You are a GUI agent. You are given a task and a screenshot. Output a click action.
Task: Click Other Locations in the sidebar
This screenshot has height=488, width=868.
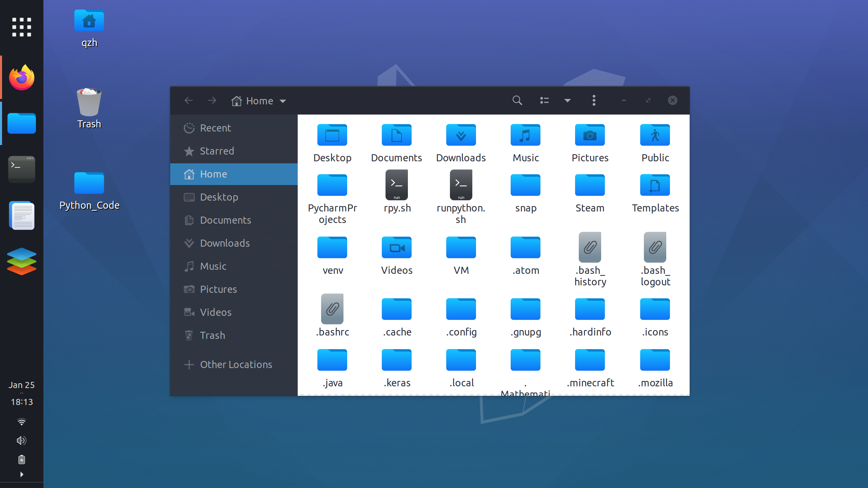(x=234, y=365)
